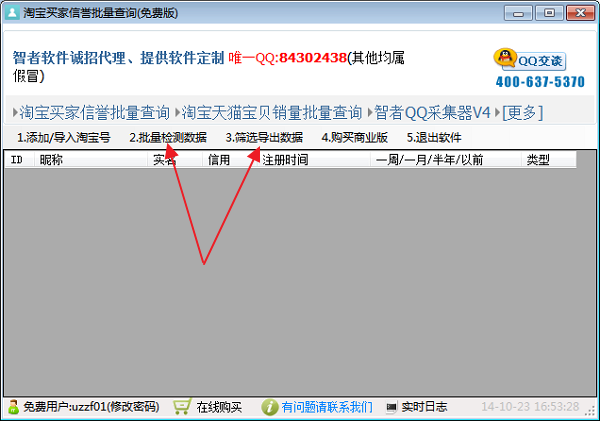600x421 pixels.
Task: Click the [更多] link
Action: point(523,113)
